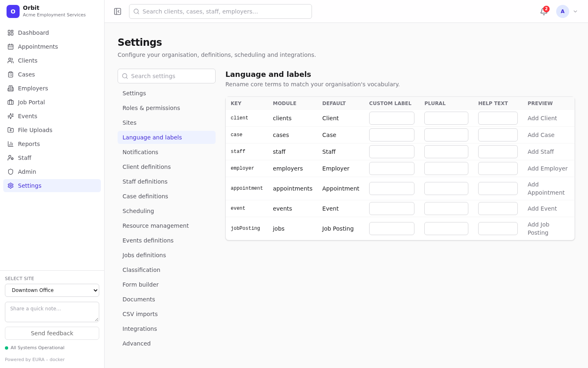Open the Form builder section
This screenshot has height=368, width=588.
point(167,285)
